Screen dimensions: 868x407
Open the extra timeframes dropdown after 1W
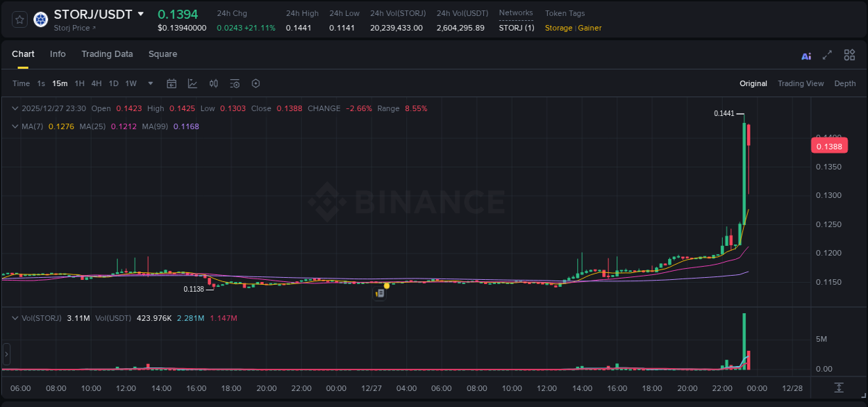point(149,83)
